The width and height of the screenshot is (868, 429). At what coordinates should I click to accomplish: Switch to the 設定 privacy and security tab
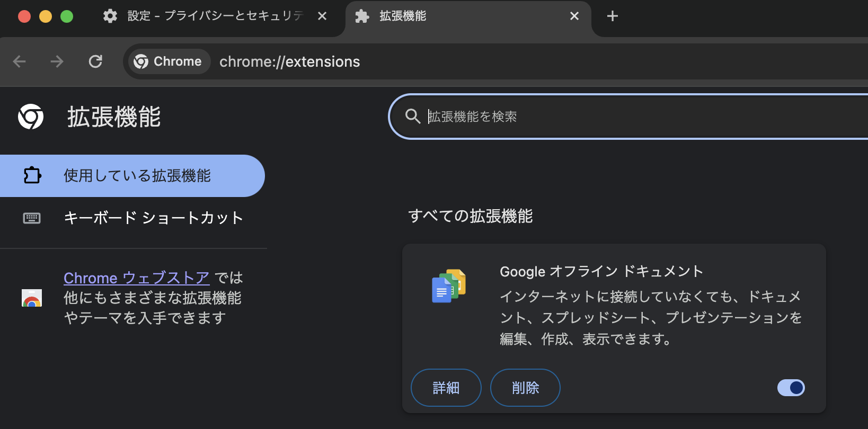point(215,16)
